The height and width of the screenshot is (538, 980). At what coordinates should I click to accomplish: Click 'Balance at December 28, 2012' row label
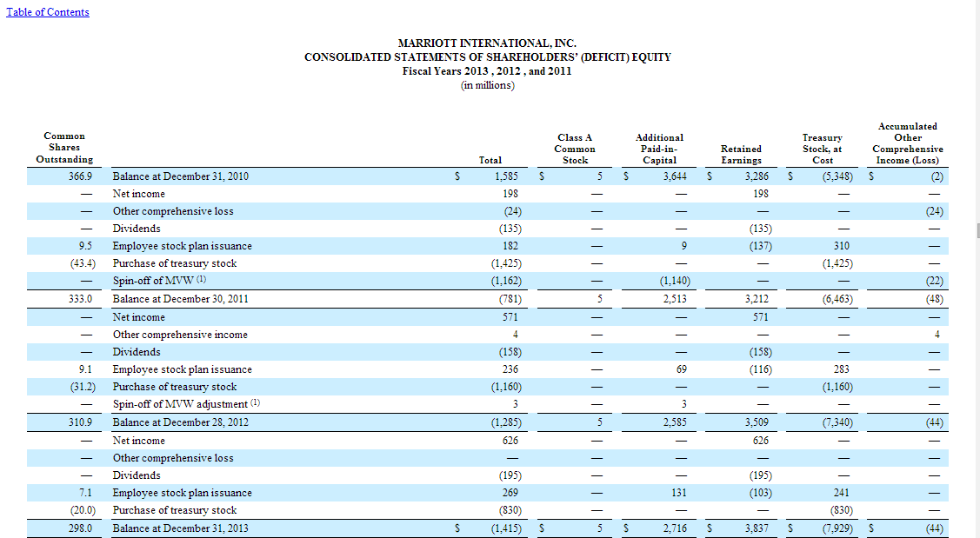point(181,422)
